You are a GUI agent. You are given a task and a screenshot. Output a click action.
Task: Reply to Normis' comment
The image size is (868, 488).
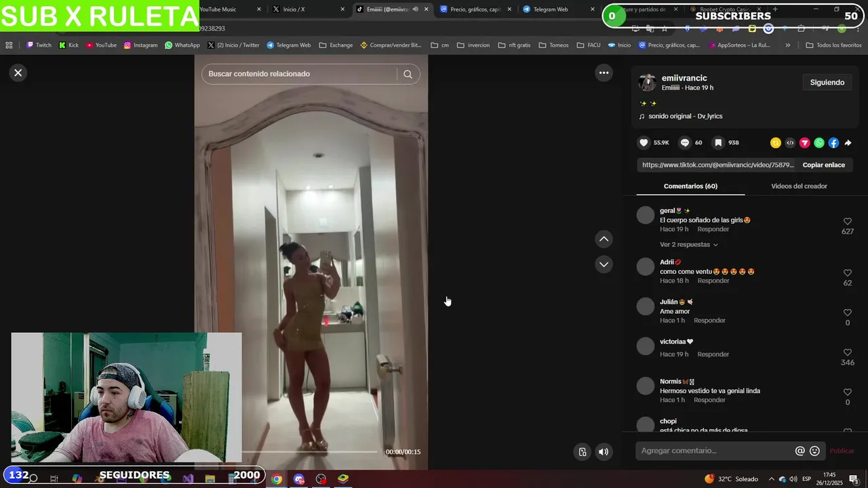pyautogui.click(x=709, y=400)
